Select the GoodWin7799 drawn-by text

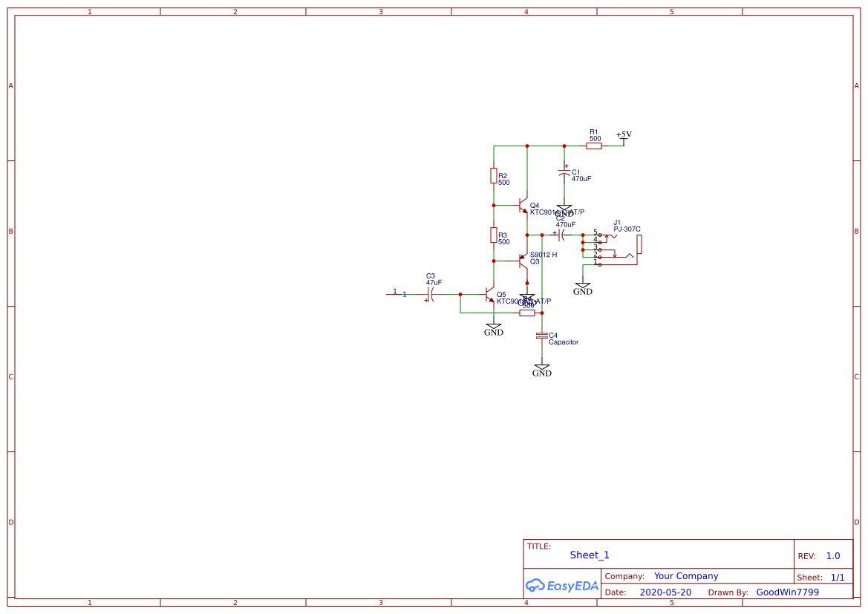point(787,592)
